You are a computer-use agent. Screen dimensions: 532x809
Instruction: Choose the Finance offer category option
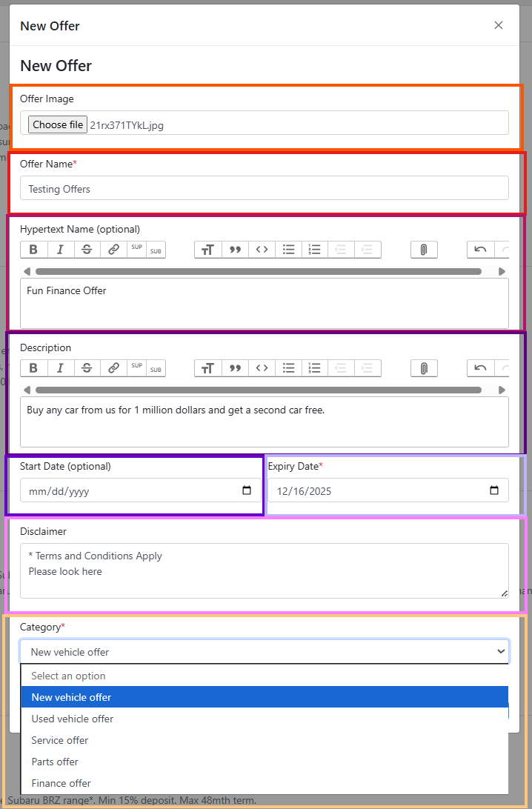click(x=61, y=783)
